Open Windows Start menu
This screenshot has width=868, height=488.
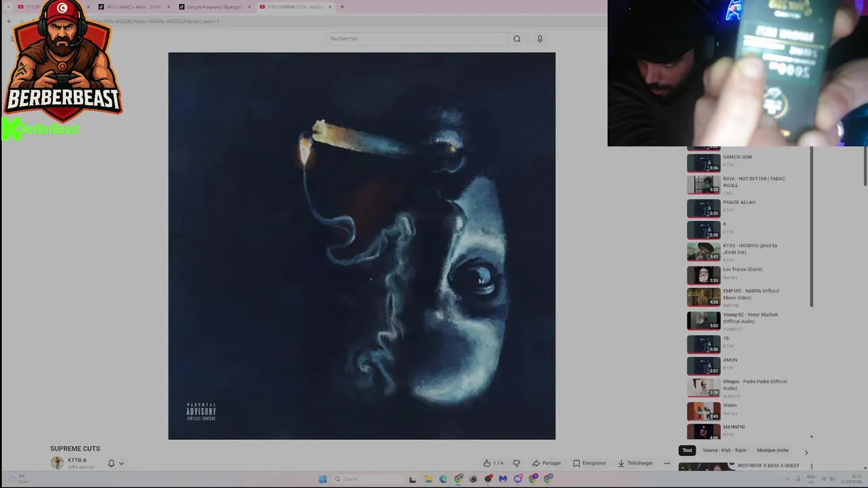[x=323, y=479]
